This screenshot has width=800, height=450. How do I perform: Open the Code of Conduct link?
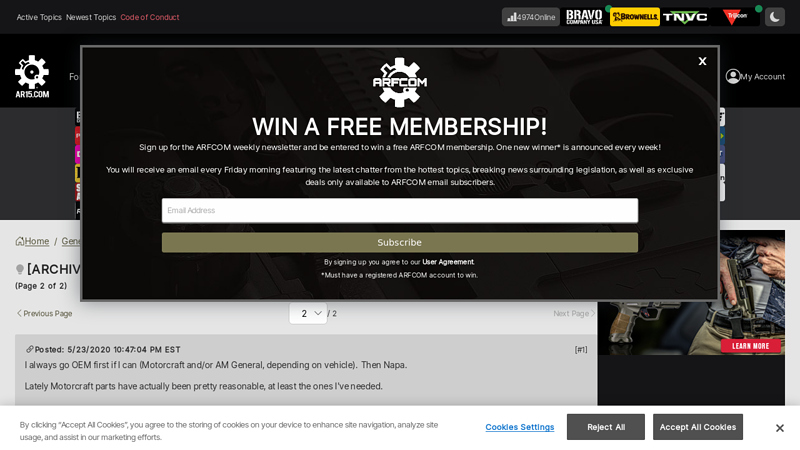coord(149,17)
